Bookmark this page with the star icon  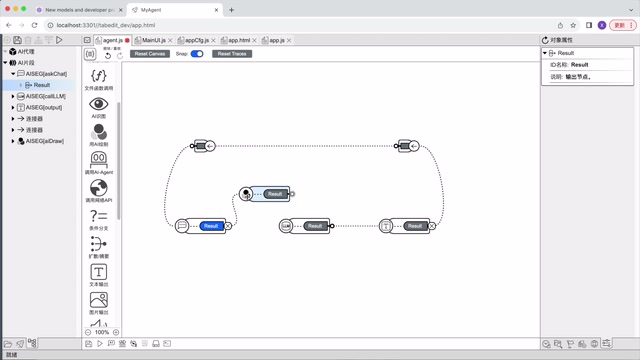click(x=573, y=25)
